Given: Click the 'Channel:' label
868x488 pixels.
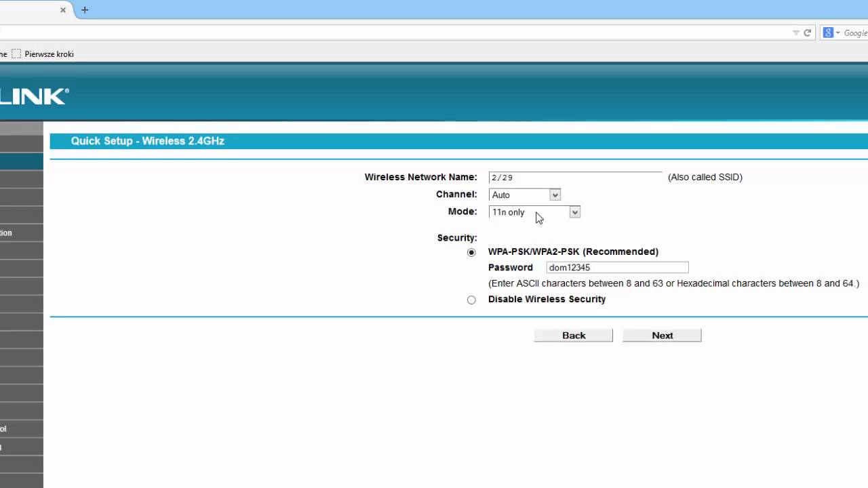Looking at the screenshot, I should 456,195.
